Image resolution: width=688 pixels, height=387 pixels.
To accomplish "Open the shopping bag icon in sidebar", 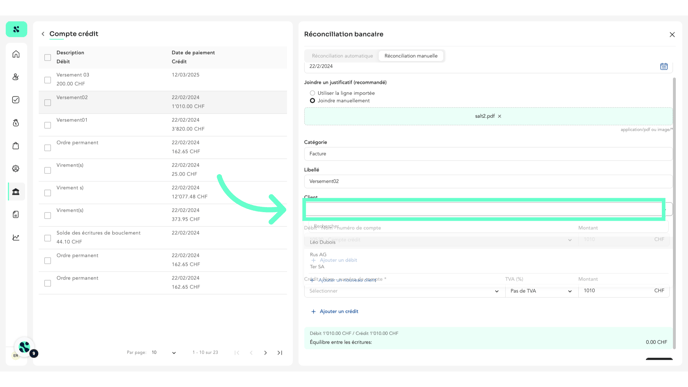I will pyautogui.click(x=16, y=146).
